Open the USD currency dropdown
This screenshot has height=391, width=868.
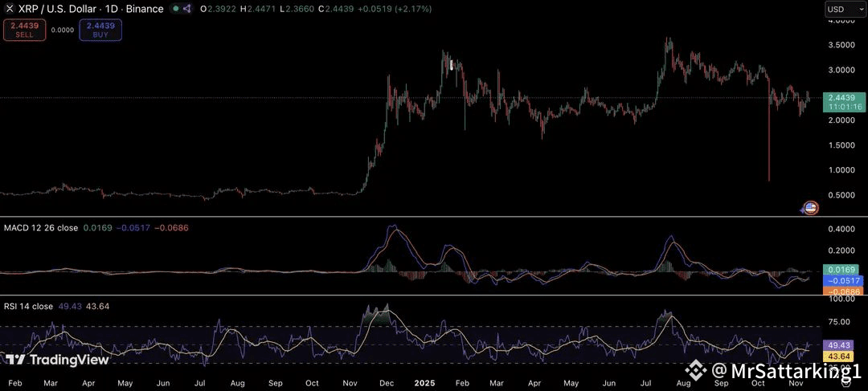tap(844, 9)
